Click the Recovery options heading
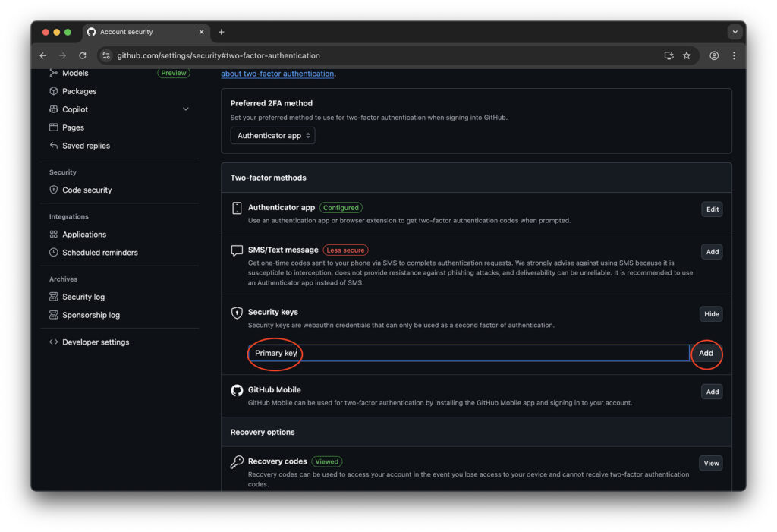 click(x=263, y=433)
